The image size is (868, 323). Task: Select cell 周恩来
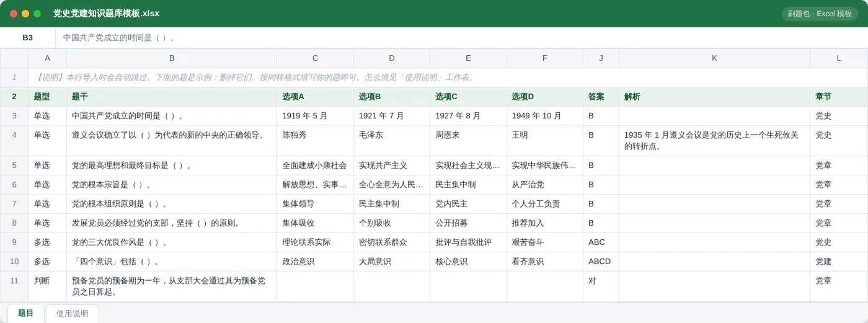468,141
